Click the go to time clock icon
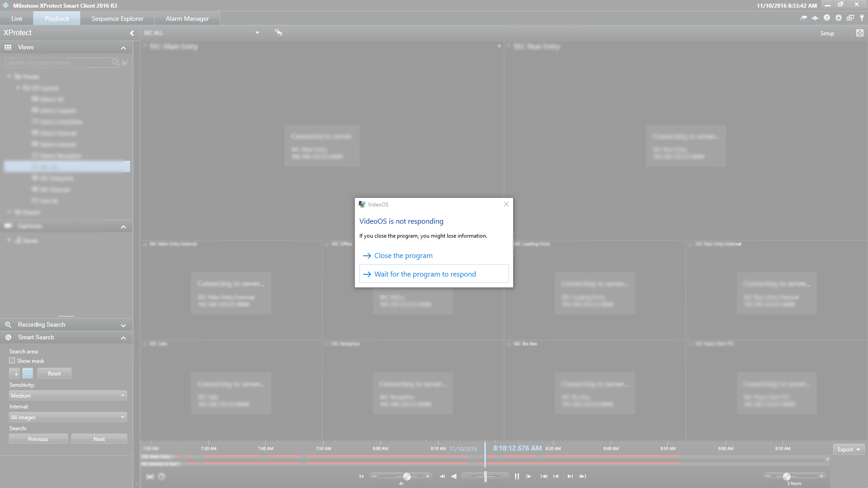The height and width of the screenshot is (488, 868). [161, 476]
